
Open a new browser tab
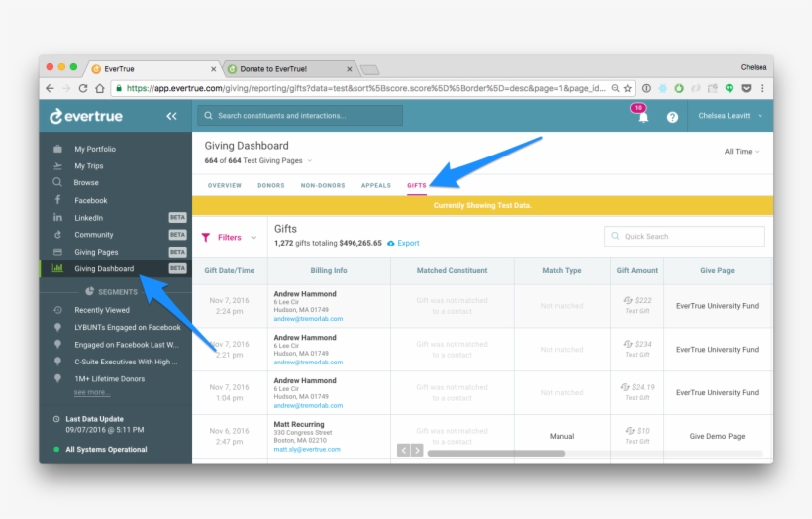pyautogui.click(x=369, y=70)
